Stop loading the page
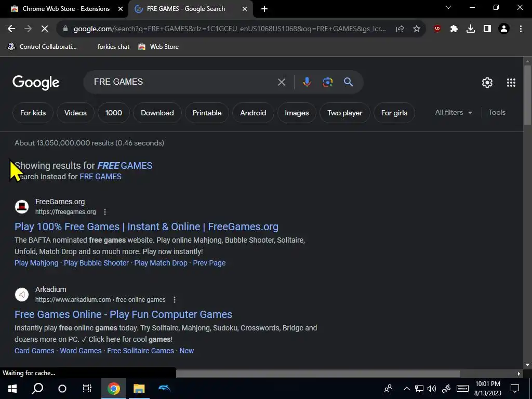The width and height of the screenshot is (532, 399). (45, 29)
